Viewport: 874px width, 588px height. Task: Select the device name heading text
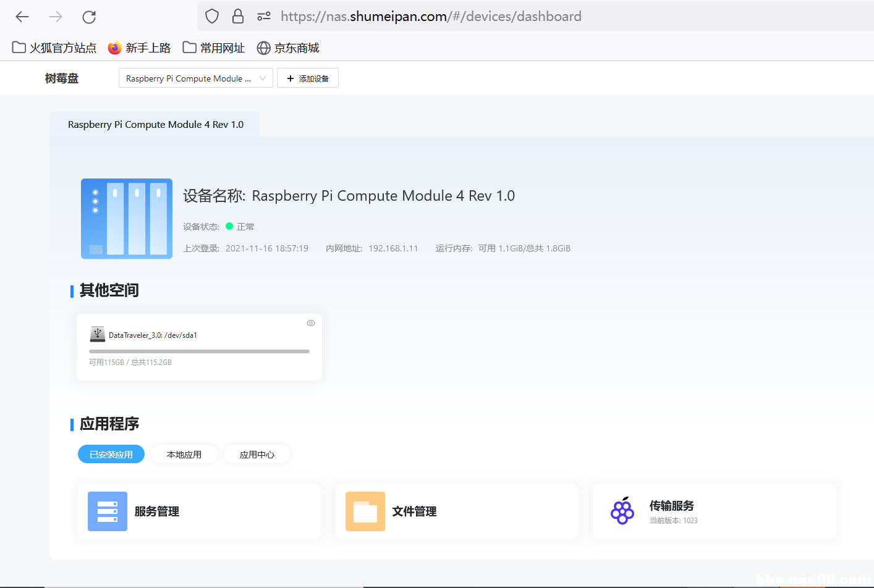click(349, 196)
